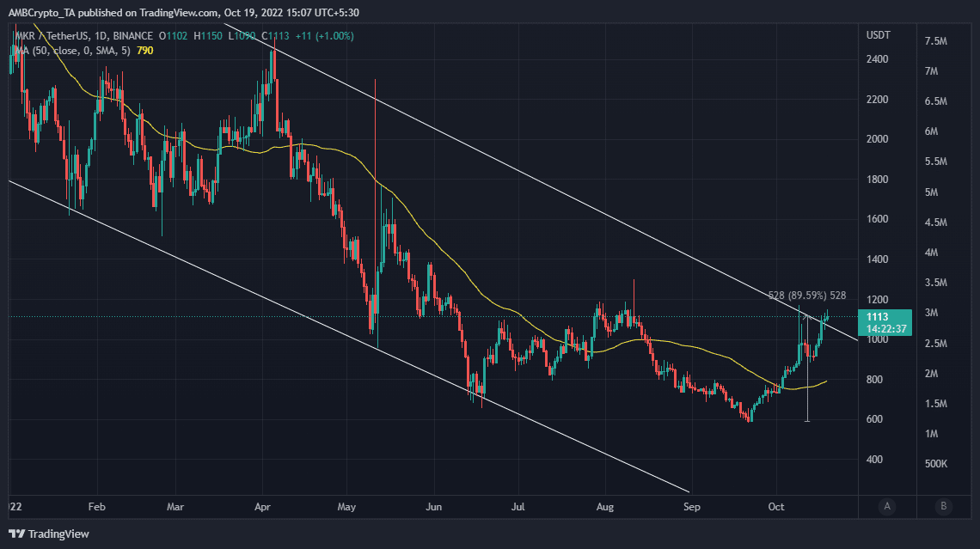Screen dimensions: 980x549
Task: Click the Apr label on time axis
Action: 262,507
